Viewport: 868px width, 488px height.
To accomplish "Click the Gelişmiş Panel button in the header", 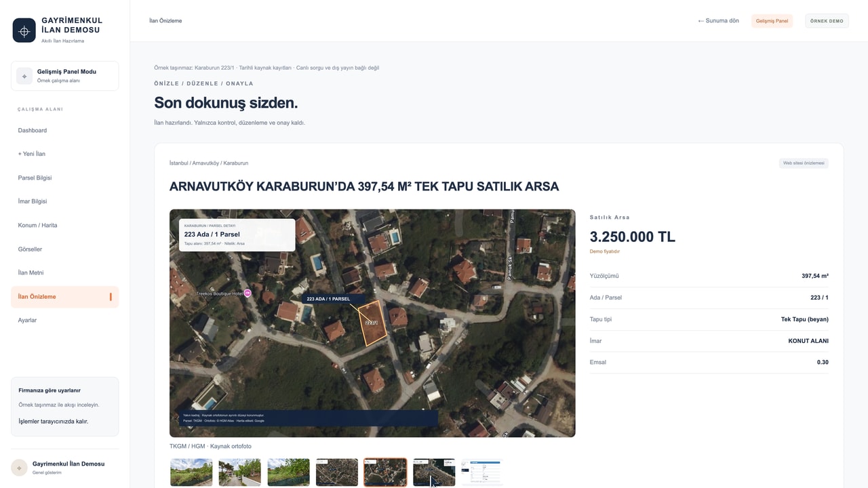I will (772, 21).
